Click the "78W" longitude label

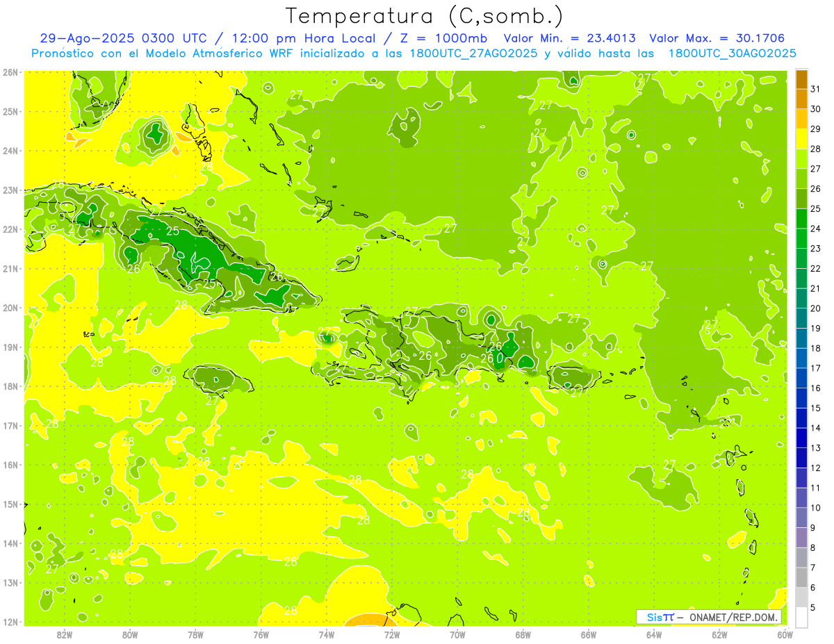point(195,634)
